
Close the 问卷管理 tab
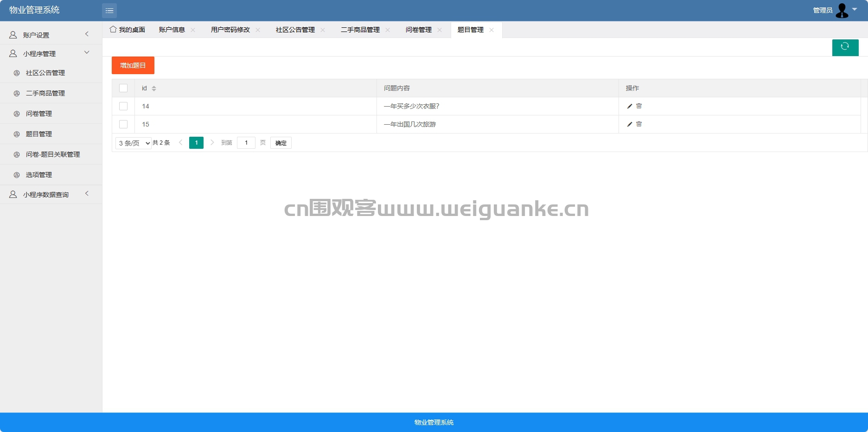(440, 30)
